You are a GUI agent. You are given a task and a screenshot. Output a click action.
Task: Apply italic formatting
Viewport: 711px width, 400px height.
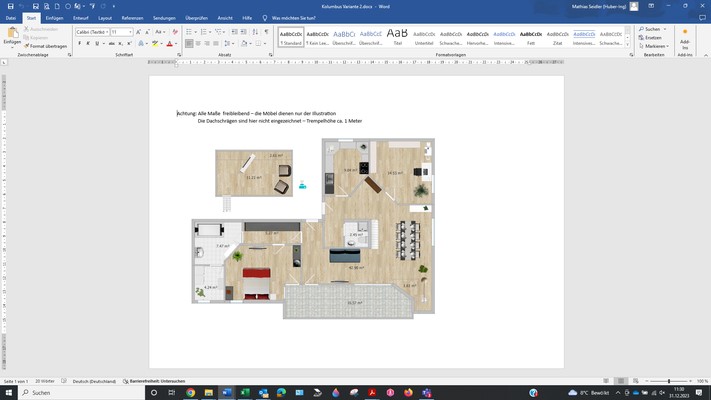pyautogui.click(x=87, y=45)
